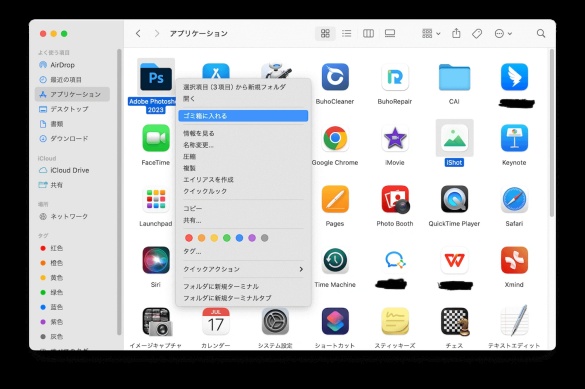The height and width of the screenshot is (389, 585).
Task: Choose フォルダに新規ターミナルタブ menu entry
Action: coord(243,298)
